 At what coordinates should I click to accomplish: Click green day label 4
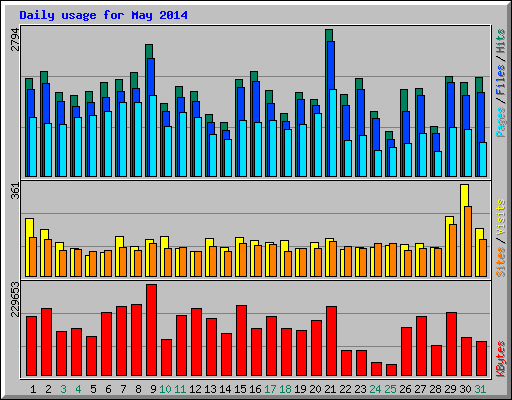click(78, 389)
